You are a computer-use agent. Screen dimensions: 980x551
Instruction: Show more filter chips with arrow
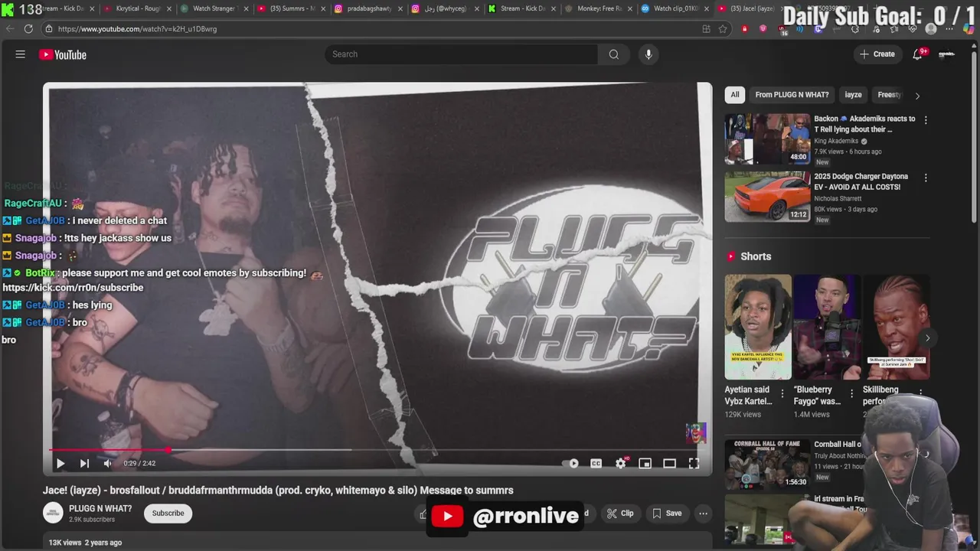(x=917, y=96)
